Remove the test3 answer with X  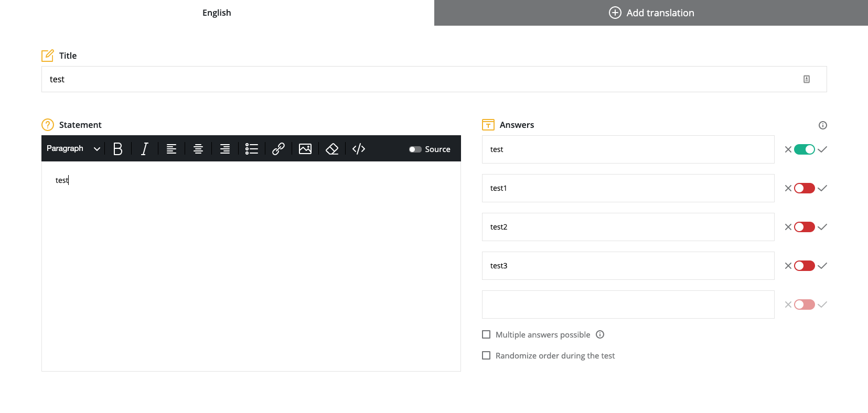788,266
